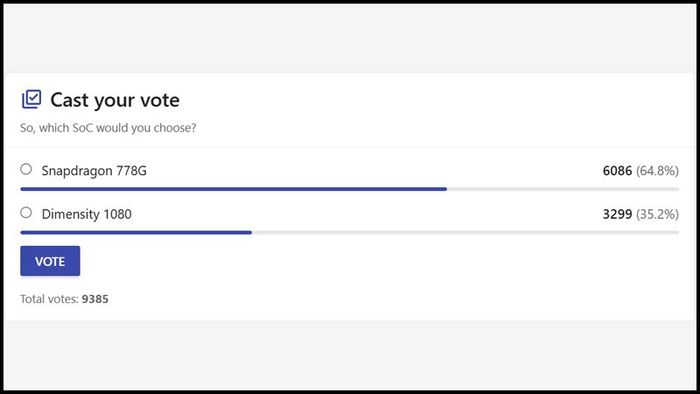Viewport: 700px width, 394px height.
Task: Click the Snapdragon 778G result progress bar
Action: [x=350, y=189]
